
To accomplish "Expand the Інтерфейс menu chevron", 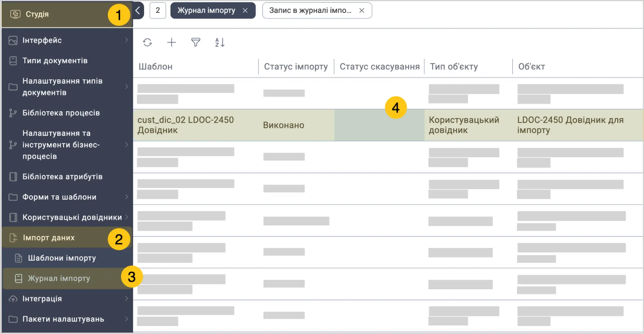I will pos(126,40).
